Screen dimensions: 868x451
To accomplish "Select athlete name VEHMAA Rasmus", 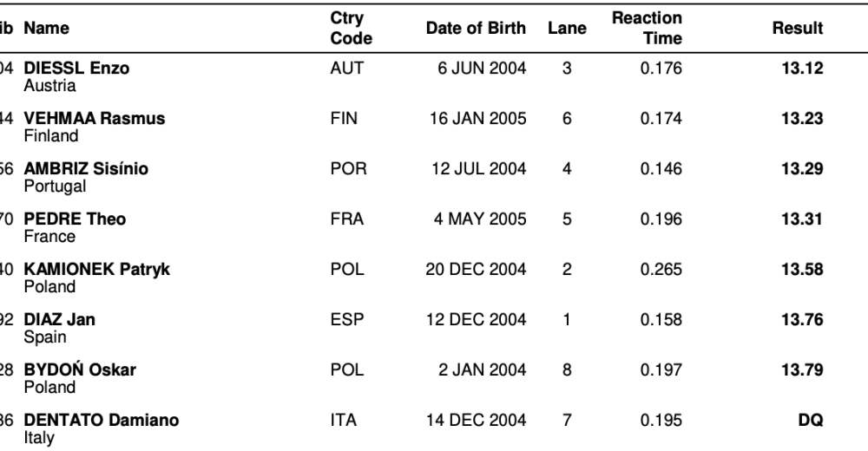I will [x=94, y=120].
